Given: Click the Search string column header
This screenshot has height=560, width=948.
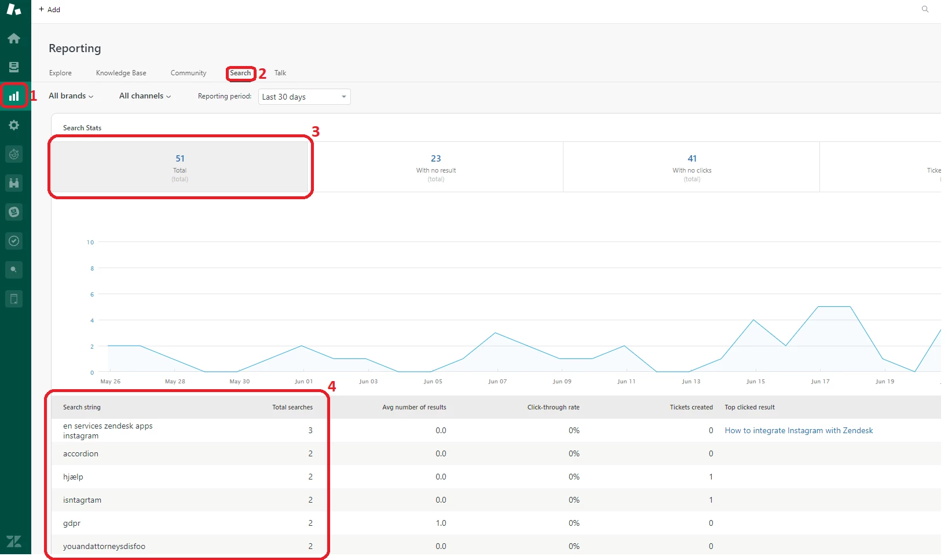Looking at the screenshot, I should click(x=82, y=407).
